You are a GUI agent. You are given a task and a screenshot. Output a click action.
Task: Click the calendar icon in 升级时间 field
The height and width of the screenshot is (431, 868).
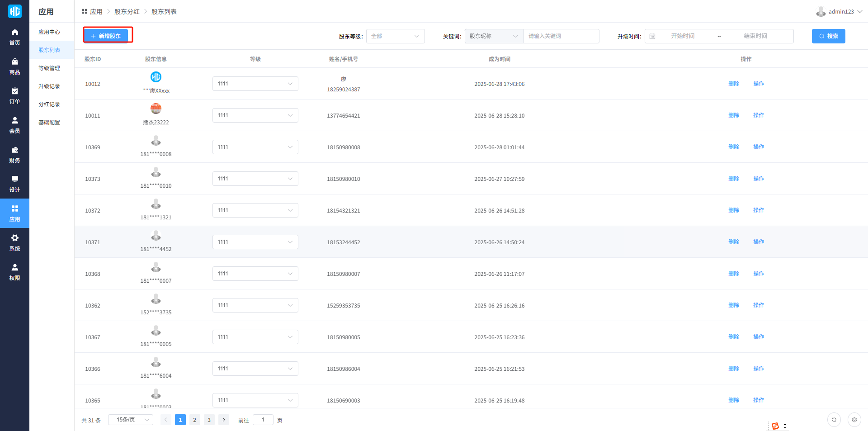652,36
